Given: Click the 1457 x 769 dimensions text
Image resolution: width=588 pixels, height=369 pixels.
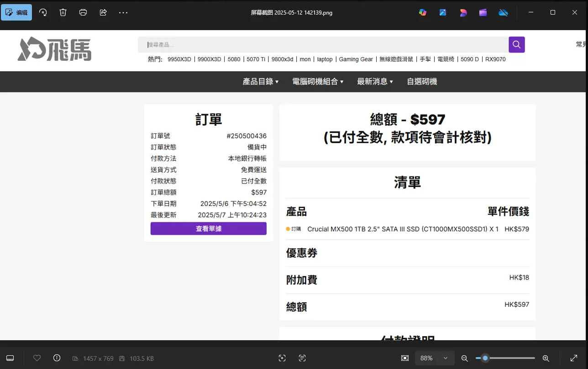Looking at the screenshot, I should tap(98, 358).
